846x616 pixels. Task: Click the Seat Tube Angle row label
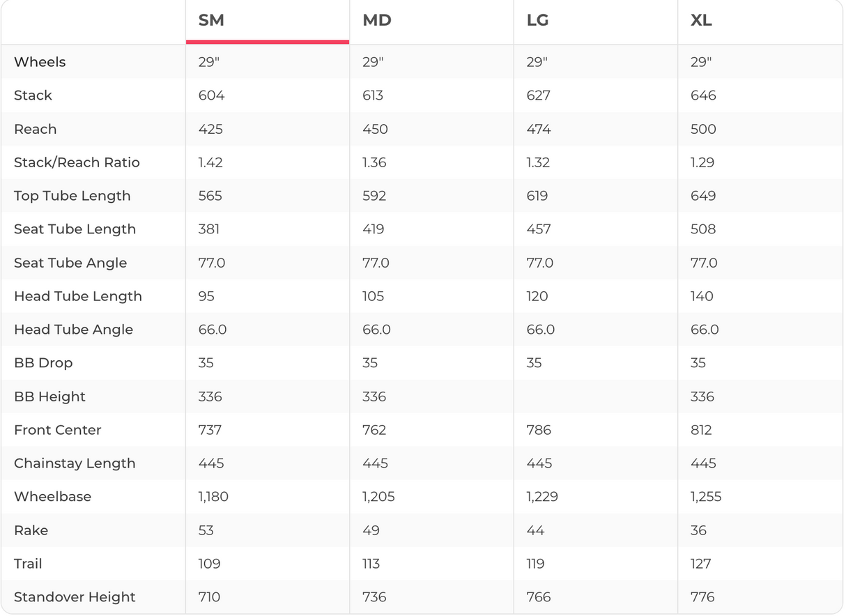click(x=70, y=263)
